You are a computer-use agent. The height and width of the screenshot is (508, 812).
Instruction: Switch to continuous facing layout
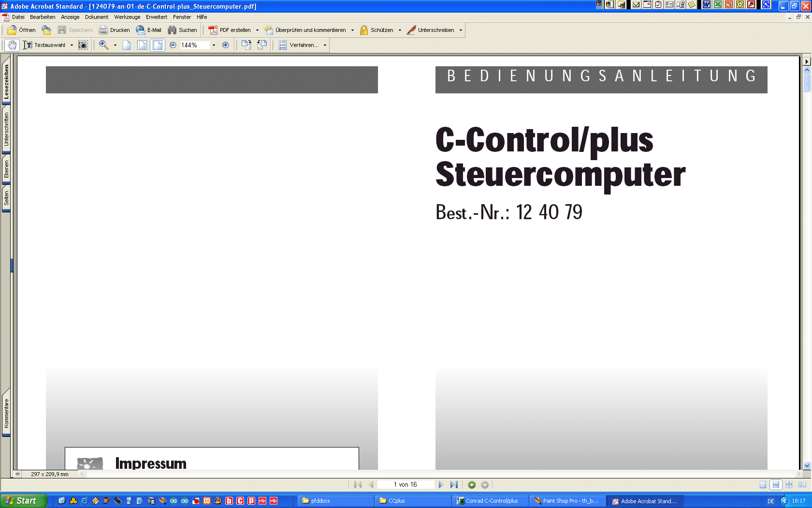point(789,485)
